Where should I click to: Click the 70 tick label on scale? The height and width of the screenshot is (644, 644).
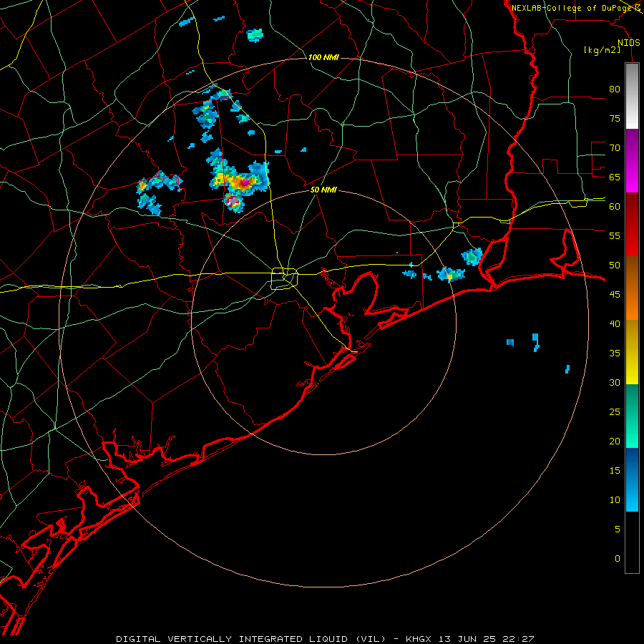[615, 148]
